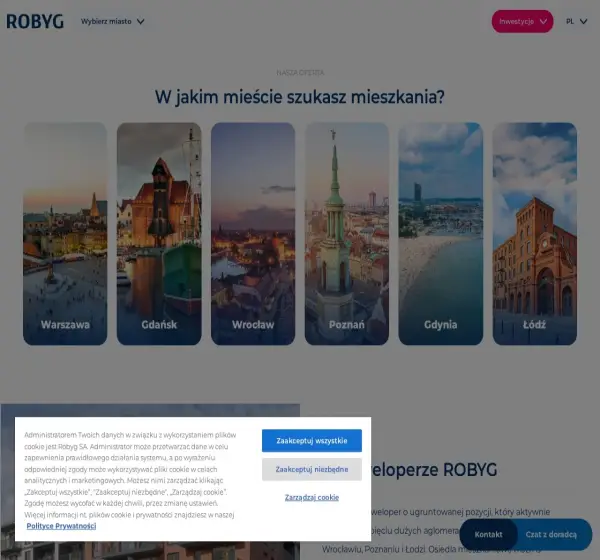Accept all cookies with Zaakceptuj wszystkie
This screenshot has height=560, width=600.
[312, 441]
